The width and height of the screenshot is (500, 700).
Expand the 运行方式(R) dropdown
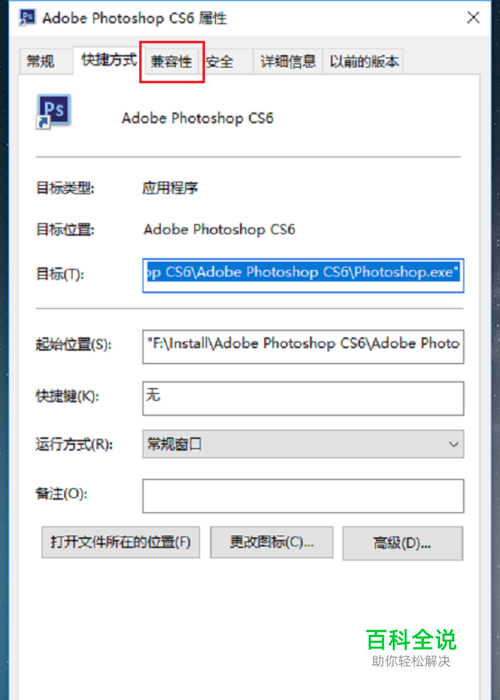pos(303,444)
